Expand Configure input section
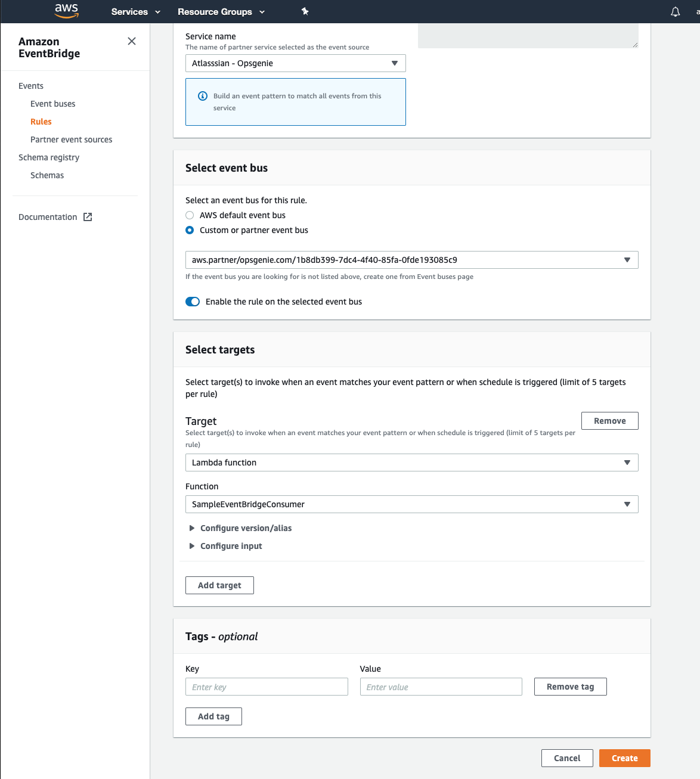Viewport: 700px width, 779px height. (225, 546)
